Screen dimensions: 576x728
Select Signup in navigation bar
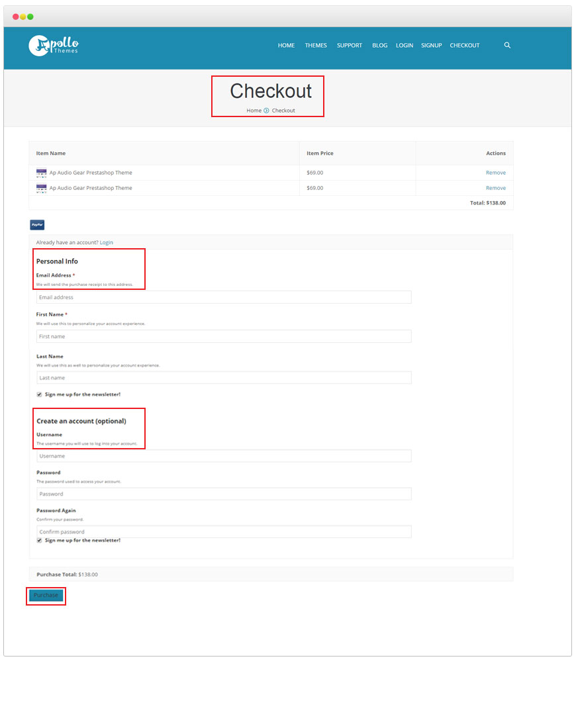(431, 46)
